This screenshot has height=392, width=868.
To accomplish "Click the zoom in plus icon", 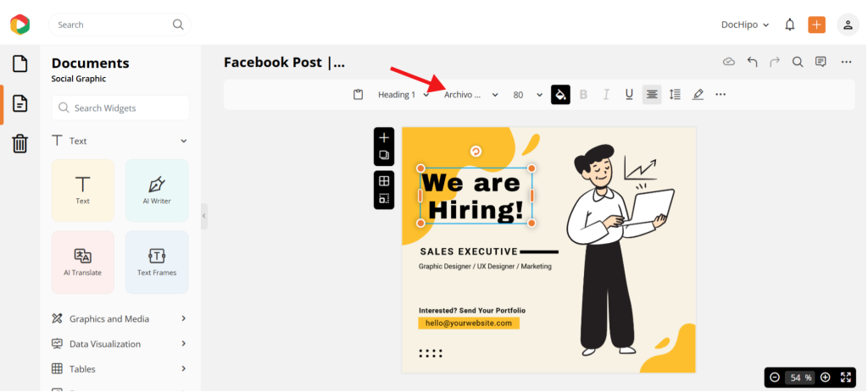I will pos(825,377).
